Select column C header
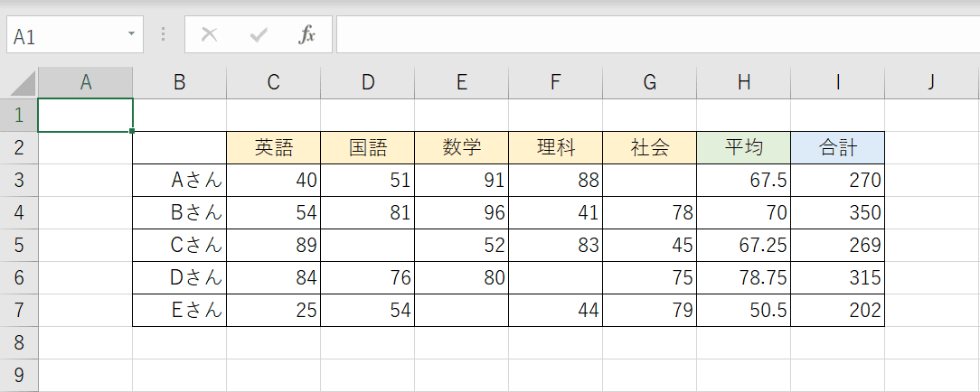Screen dimensions: 980x392 pos(273,82)
